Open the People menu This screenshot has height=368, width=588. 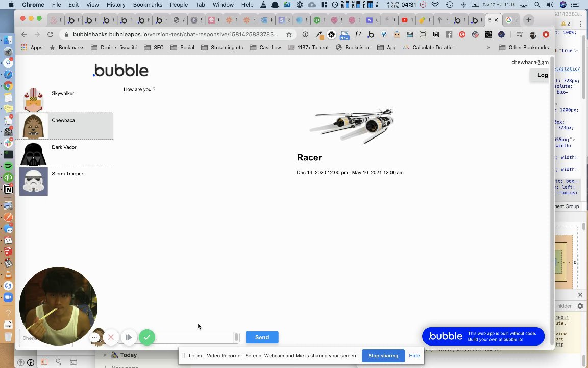(179, 5)
